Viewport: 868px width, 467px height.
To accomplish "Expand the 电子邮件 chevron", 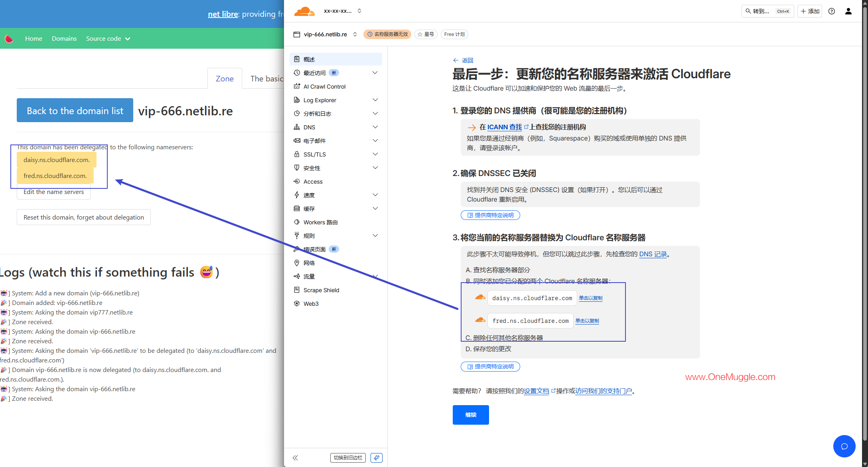I will click(375, 140).
